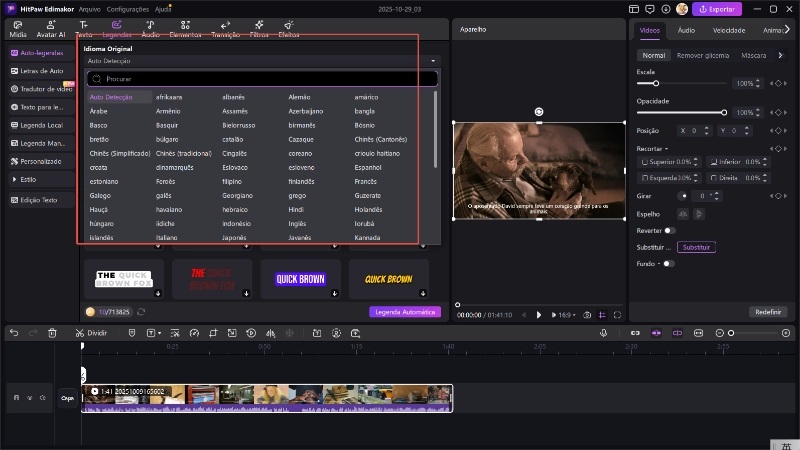Click the undo arrow in timeline toolbar
800x450 pixels.
pyautogui.click(x=14, y=332)
